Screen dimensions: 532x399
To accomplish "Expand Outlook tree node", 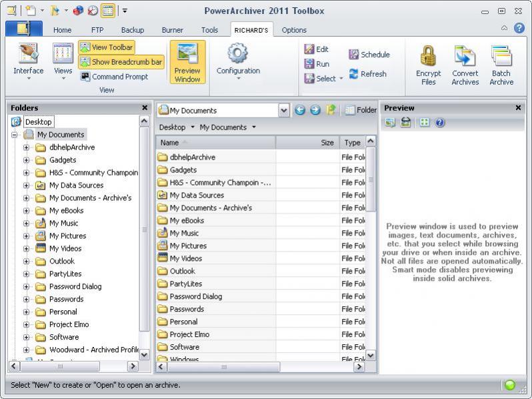I will 26,261.
